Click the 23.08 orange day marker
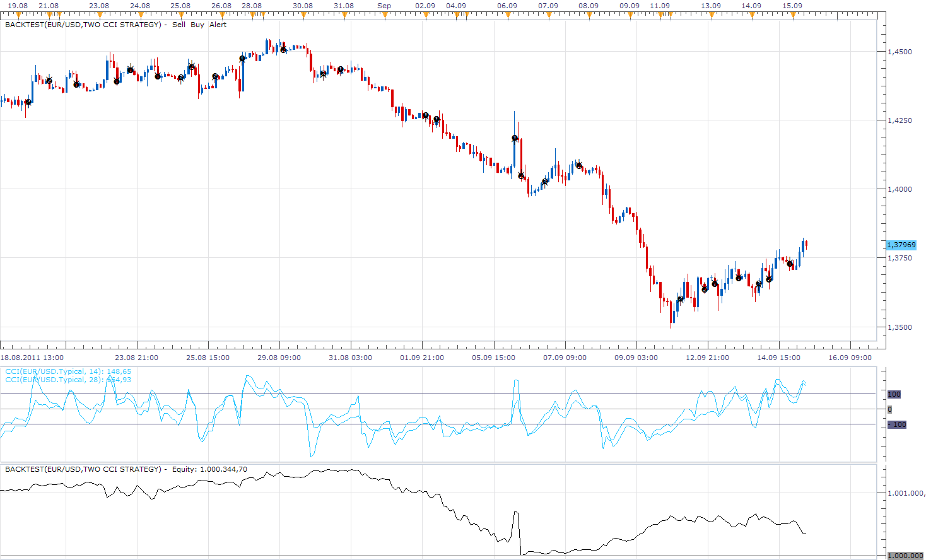Screen dimensions: 926x560 click(98, 16)
